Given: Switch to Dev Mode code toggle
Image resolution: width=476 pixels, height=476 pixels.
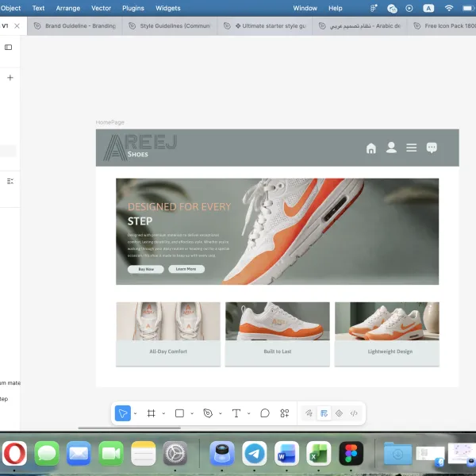Looking at the screenshot, I should pos(354,413).
